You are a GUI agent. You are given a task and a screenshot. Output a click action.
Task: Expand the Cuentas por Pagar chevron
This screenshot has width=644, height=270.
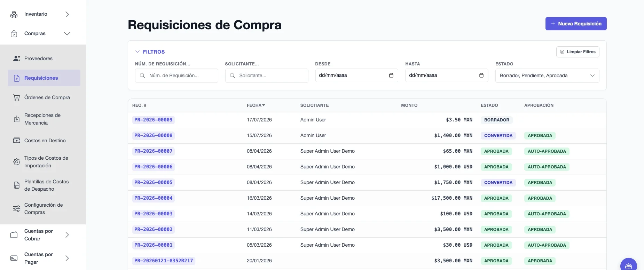point(67,258)
